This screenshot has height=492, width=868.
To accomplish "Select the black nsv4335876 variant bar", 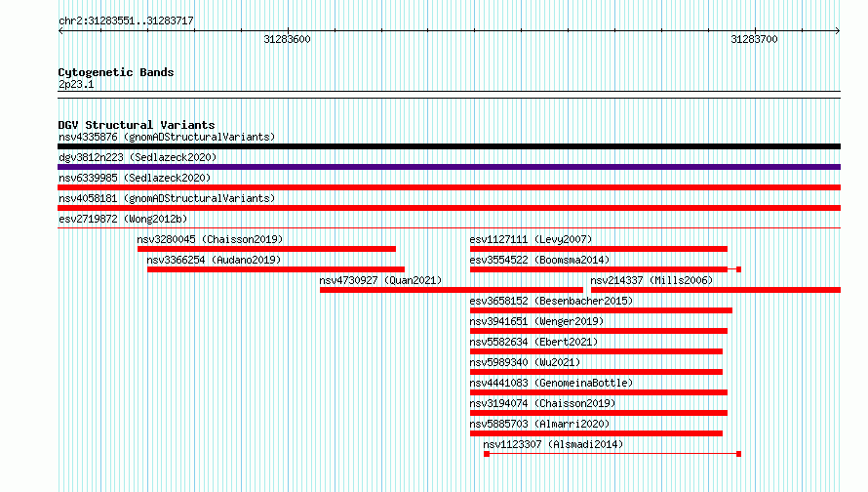I will point(449,146).
